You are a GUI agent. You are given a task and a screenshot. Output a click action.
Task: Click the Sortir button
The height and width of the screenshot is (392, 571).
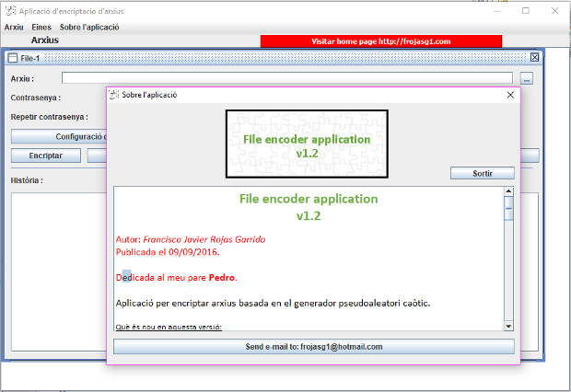pyautogui.click(x=483, y=173)
